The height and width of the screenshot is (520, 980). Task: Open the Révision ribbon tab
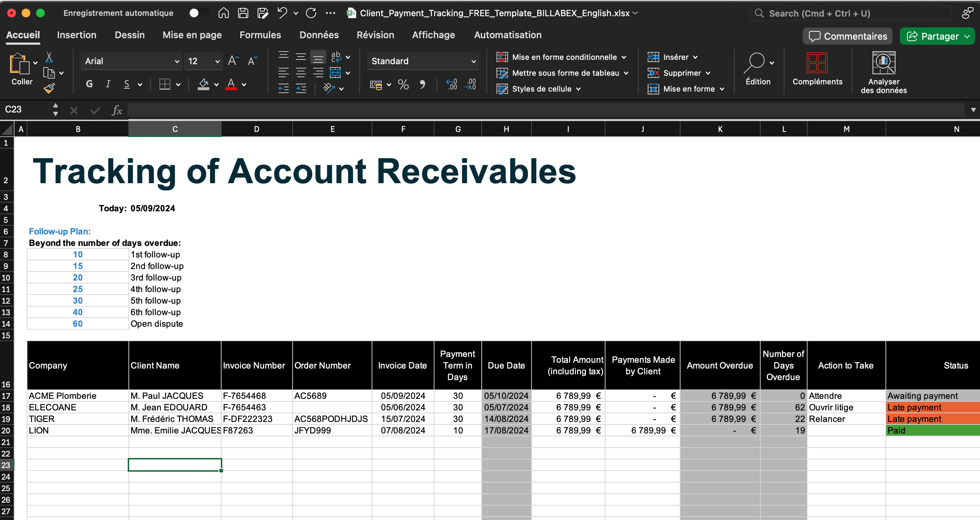pos(375,35)
